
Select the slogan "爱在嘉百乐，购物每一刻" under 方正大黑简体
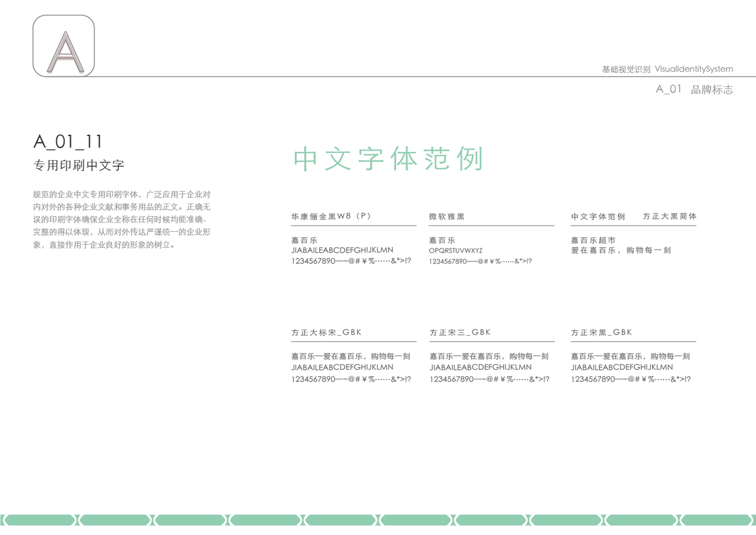(x=621, y=250)
